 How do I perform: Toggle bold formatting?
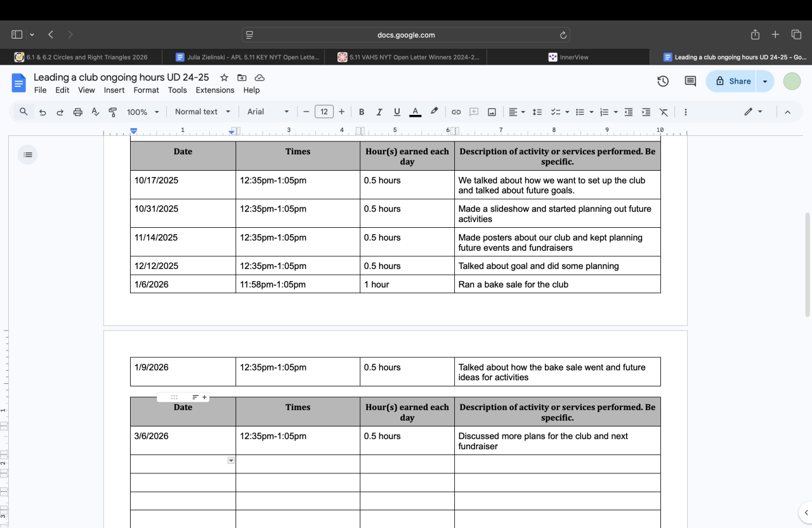pos(362,112)
